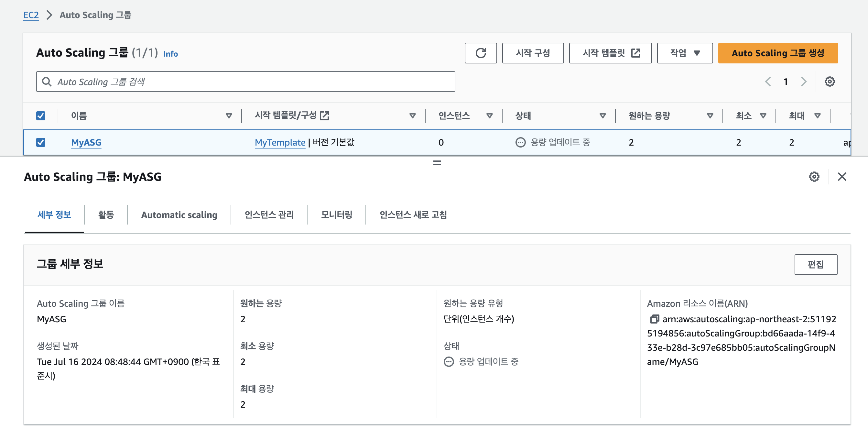The height and width of the screenshot is (429, 868).
Task: Uncheck the MyASG row checkbox
Action: point(41,142)
